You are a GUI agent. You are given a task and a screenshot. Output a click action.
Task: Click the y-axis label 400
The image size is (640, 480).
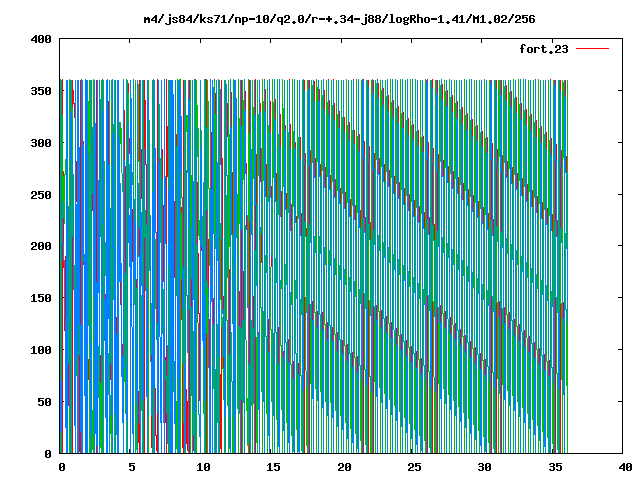(x=41, y=39)
